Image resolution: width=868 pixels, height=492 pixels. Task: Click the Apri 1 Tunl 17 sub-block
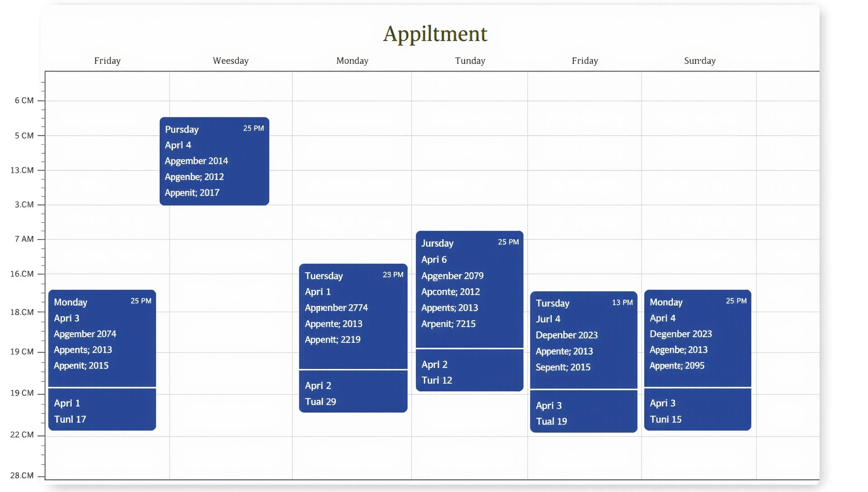click(102, 410)
